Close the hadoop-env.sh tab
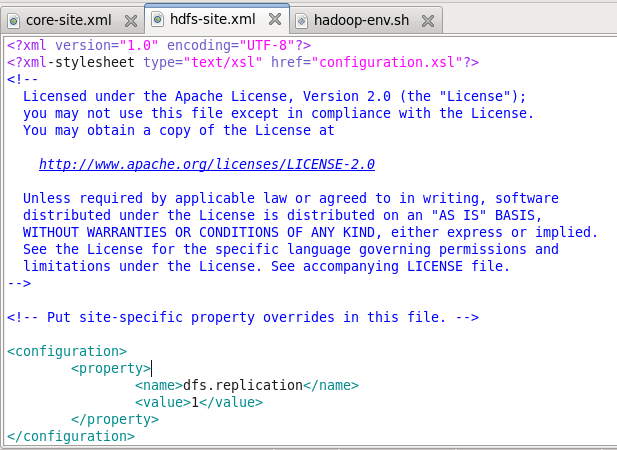The image size is (617, 450). [x=428, y=20]
